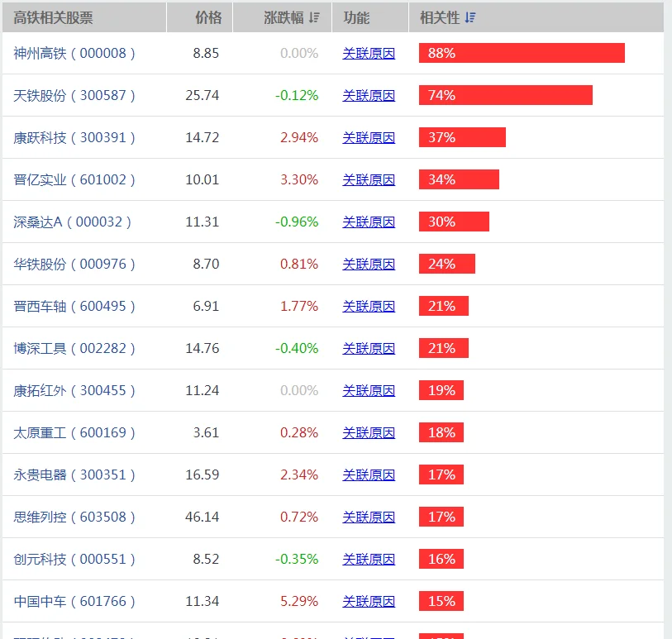This screenshot has width=672, height=639.
Task: View 关联原因 for 创元科技
Action: [x=369, y=559]
